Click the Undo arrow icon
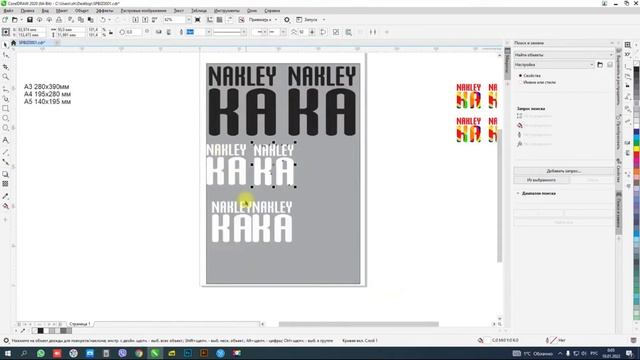Viewport: 640px width, 360px height. [103, 20]
